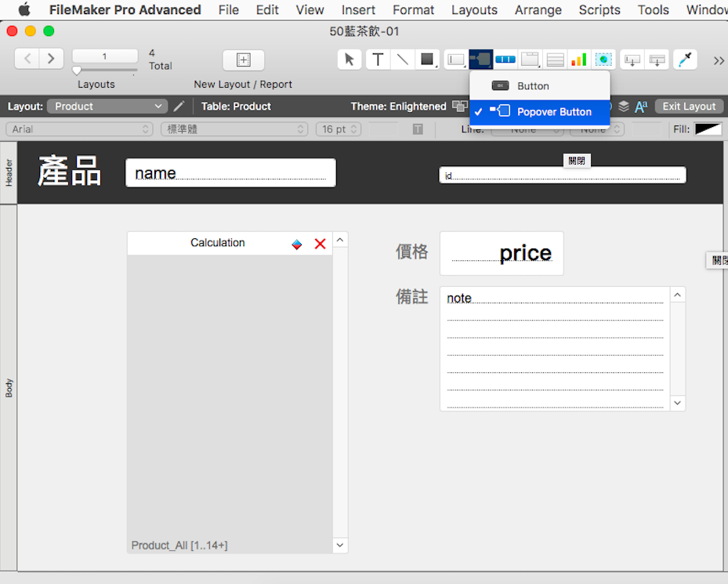Open the Layout Product dropdown
This screenshot has height=584, width=728.
pos(107,107)
